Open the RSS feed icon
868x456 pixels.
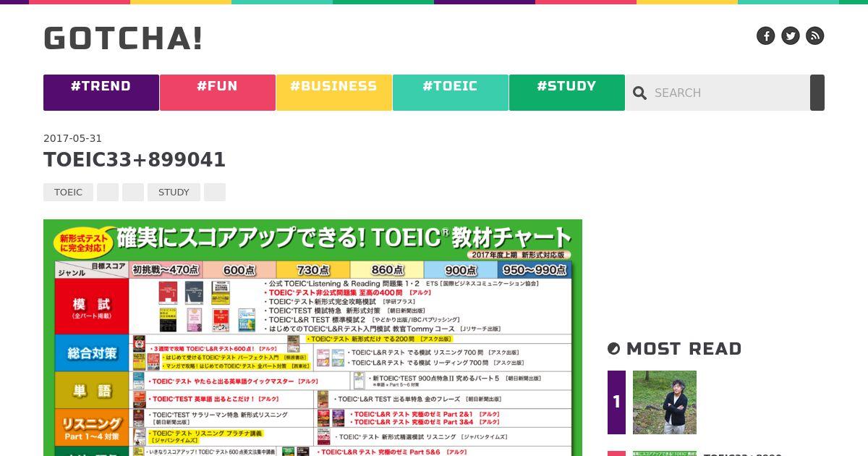point(815,35)
